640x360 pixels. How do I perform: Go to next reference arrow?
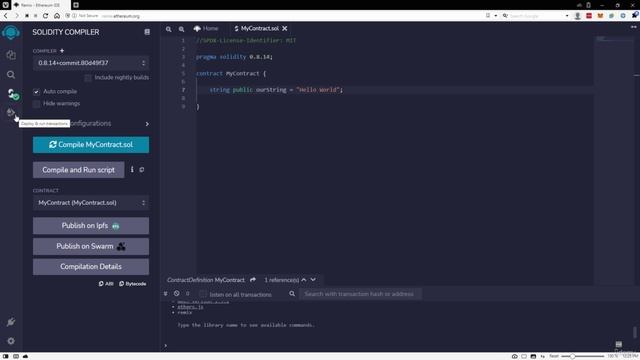[x=313, y=280]
